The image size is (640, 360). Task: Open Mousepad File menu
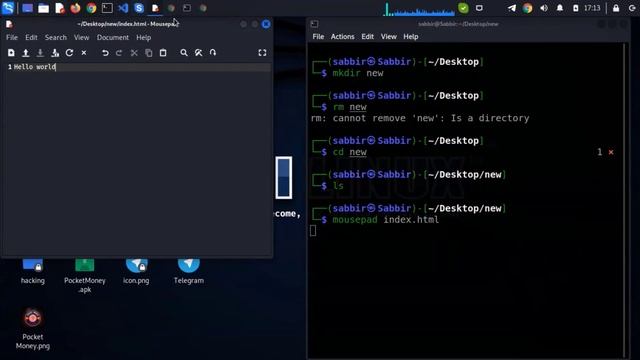pyautogui.click(x=12, y=38)
